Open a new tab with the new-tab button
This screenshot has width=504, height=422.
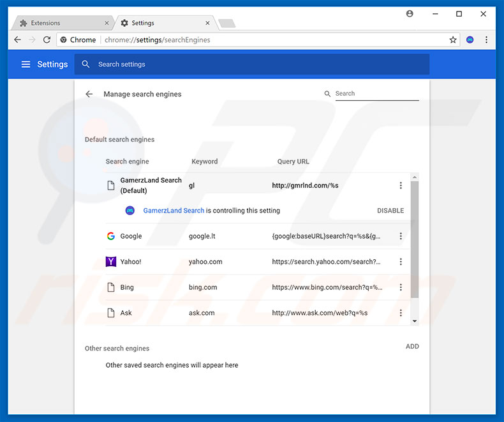pos(227,23)
